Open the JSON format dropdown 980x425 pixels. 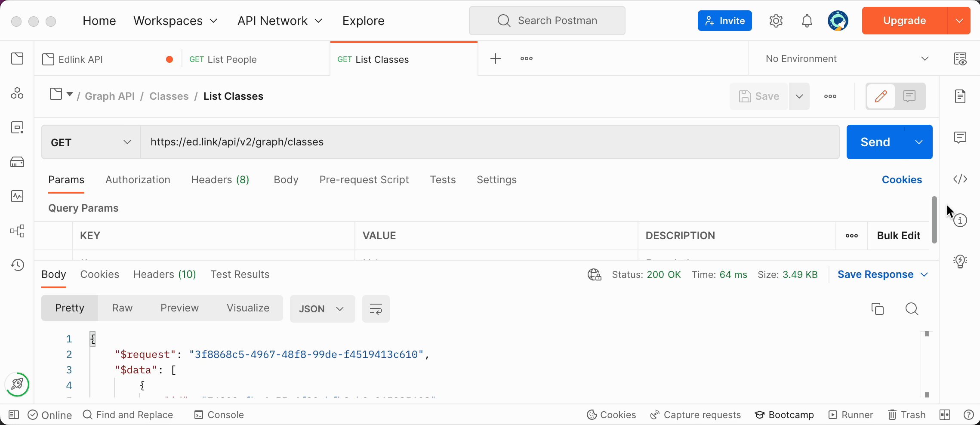pyautogui.click(x=322, y=309)
